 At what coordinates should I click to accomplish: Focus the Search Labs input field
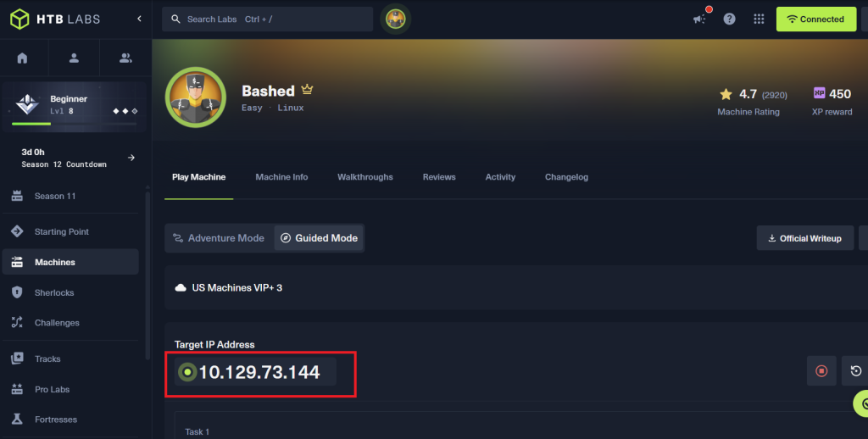[267, 19]
